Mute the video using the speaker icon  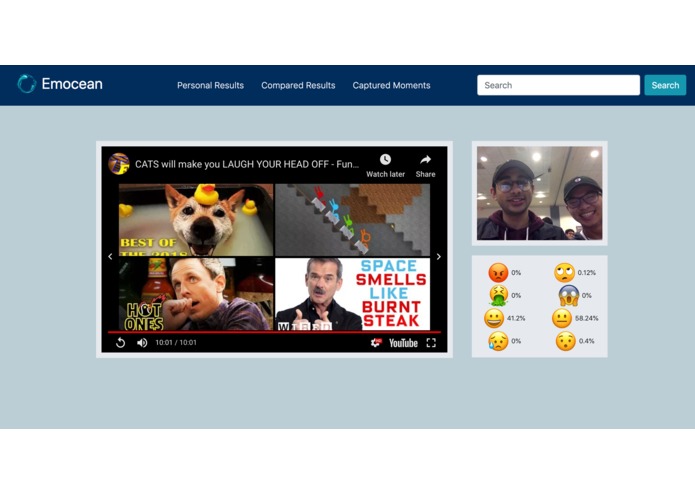pos(142,342)
